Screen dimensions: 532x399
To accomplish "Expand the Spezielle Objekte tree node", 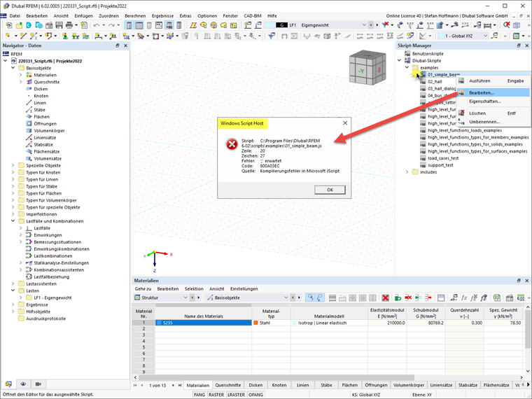I will point(13,166).
